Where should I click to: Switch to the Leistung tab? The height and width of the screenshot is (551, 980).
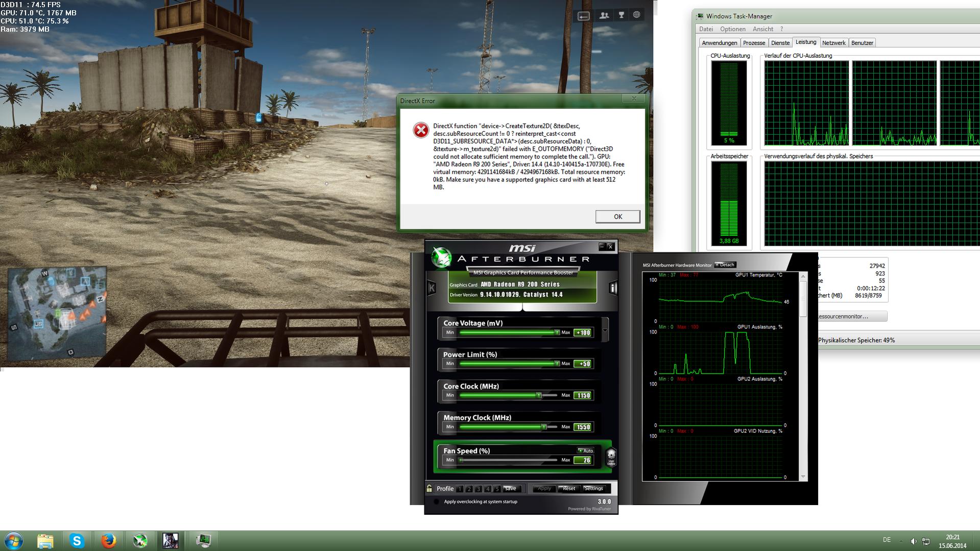(x=805, y=42)
